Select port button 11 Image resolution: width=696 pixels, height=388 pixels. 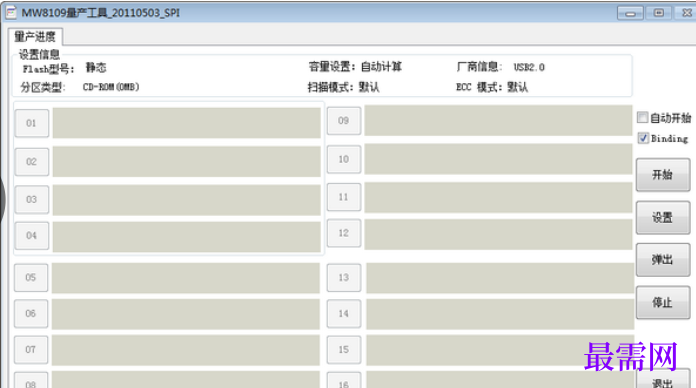point(344,197)
